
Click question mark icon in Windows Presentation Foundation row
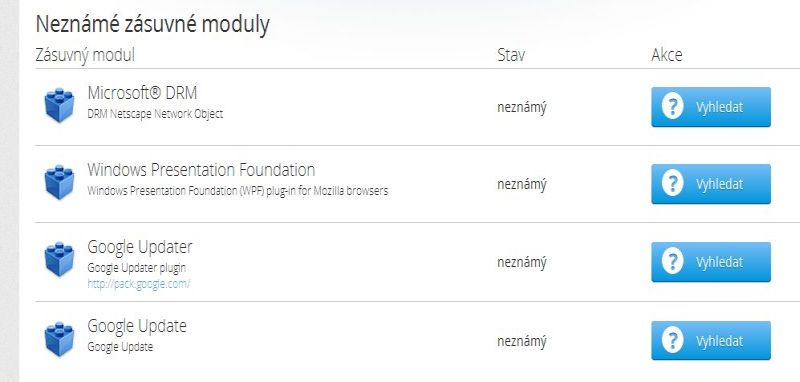(x=672, y=184)
